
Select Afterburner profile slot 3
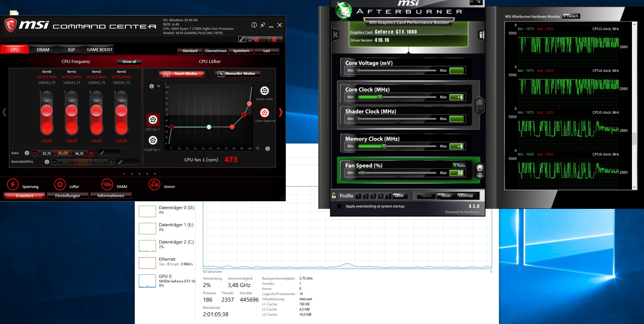[x=373, y=196]
